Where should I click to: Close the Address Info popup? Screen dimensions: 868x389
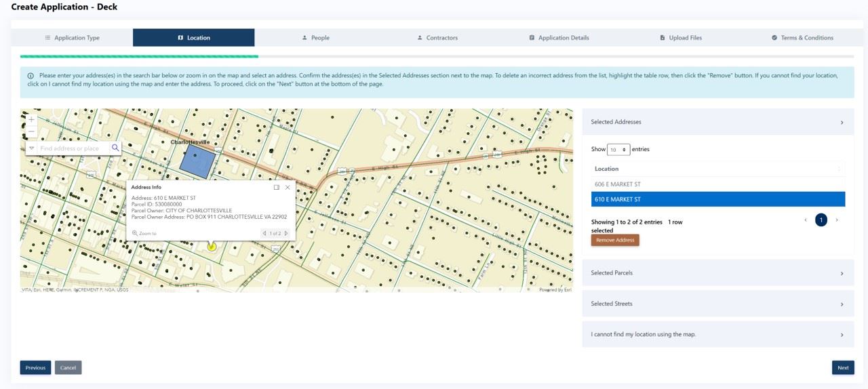point(288,187)
